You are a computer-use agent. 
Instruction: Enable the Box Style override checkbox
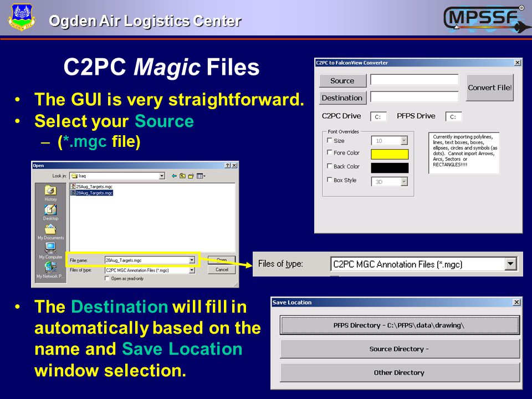(x=329, y=180)
